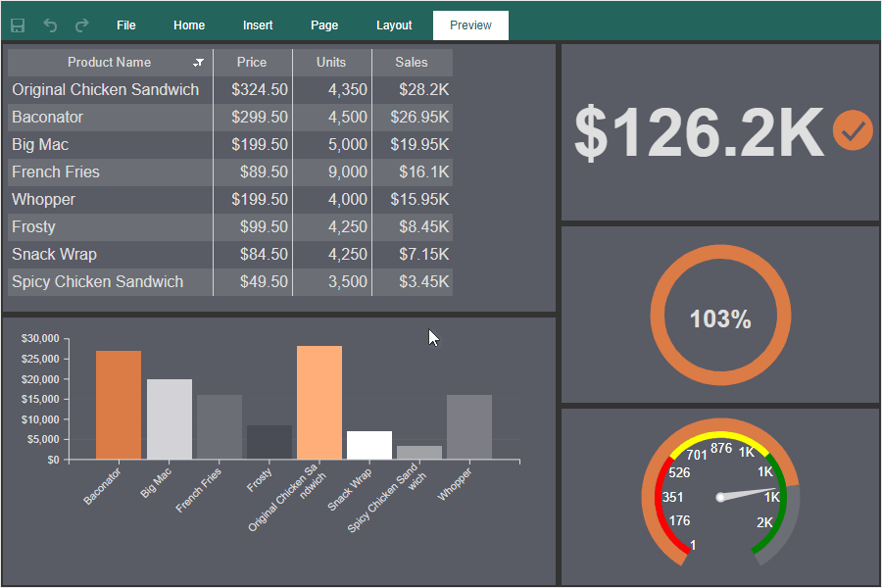Select the French Fries table row name
The image size is (882, 588).
56,172
